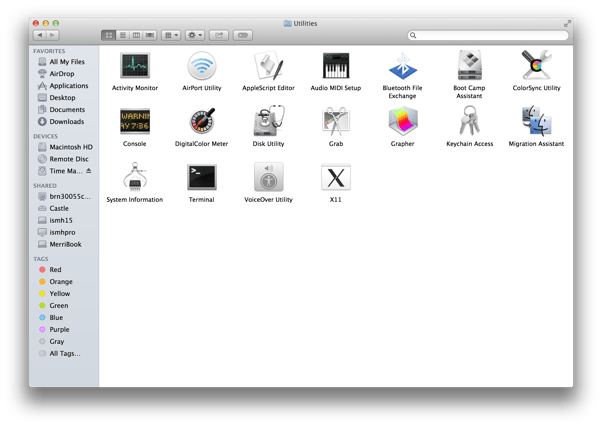Switch to column view
The height and width of the screenshot is (427, 602).
point(136,35)
